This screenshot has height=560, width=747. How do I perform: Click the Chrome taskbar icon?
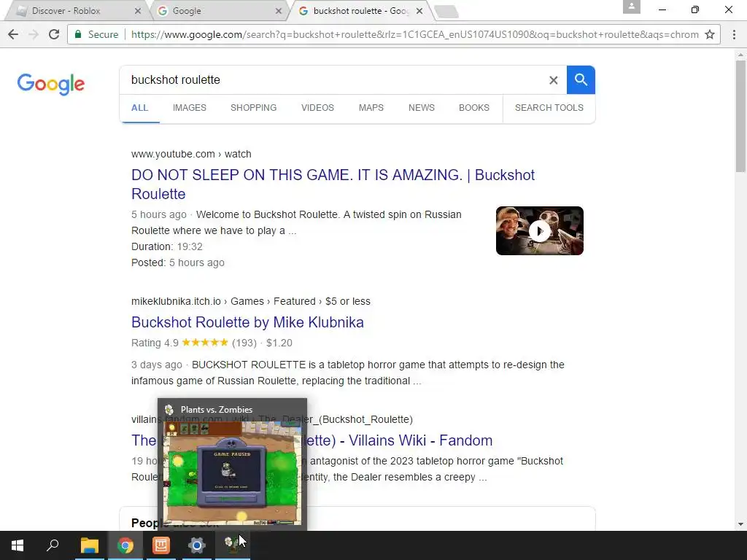point(125,545)
